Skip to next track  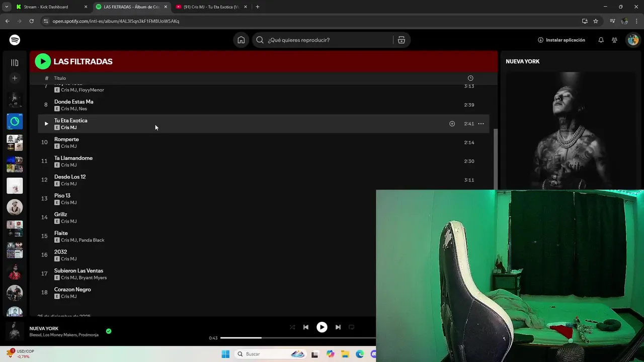[x=338, y=327]
